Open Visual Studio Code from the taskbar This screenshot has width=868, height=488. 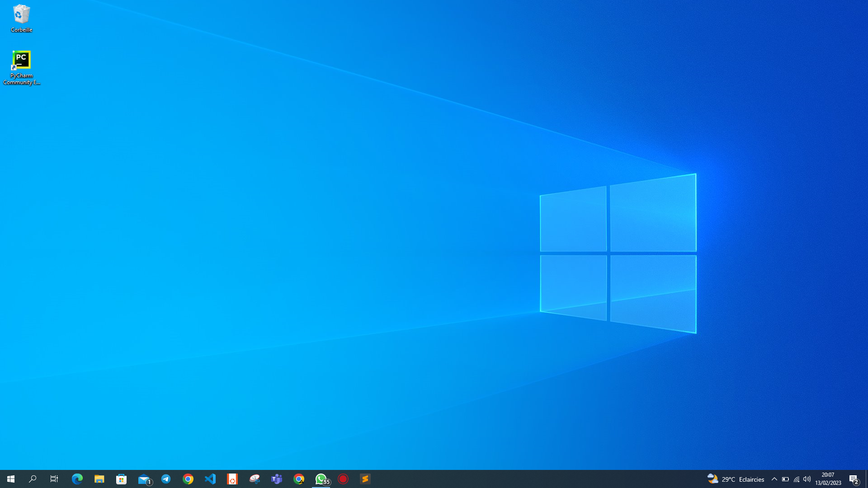[210, 479]
